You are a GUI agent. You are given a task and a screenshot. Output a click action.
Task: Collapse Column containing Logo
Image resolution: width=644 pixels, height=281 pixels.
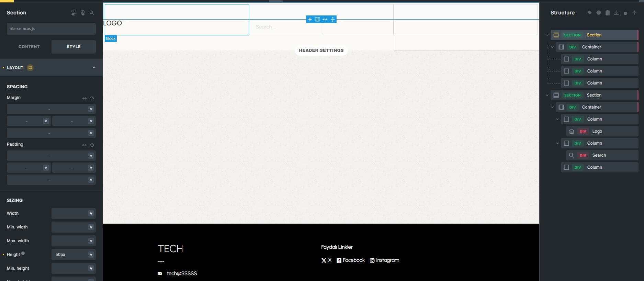click(x=557, y=119)
